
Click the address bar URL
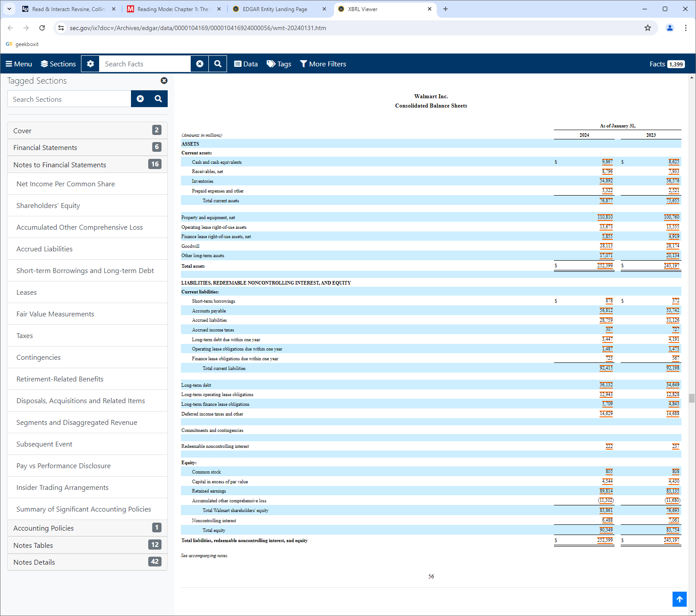(198, 28)
